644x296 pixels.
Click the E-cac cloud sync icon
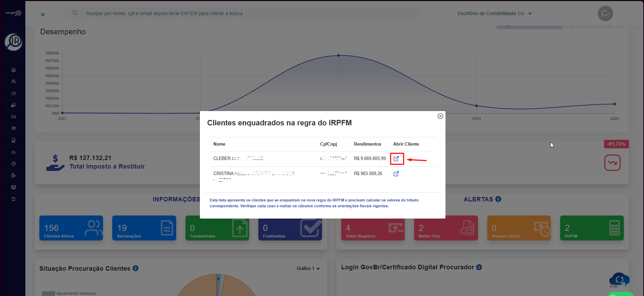coord(619,280)
